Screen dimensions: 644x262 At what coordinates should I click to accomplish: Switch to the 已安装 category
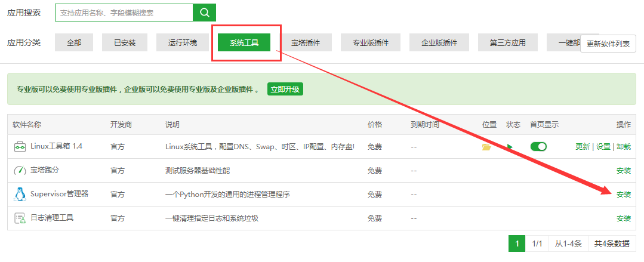click(x=125, y=43)
